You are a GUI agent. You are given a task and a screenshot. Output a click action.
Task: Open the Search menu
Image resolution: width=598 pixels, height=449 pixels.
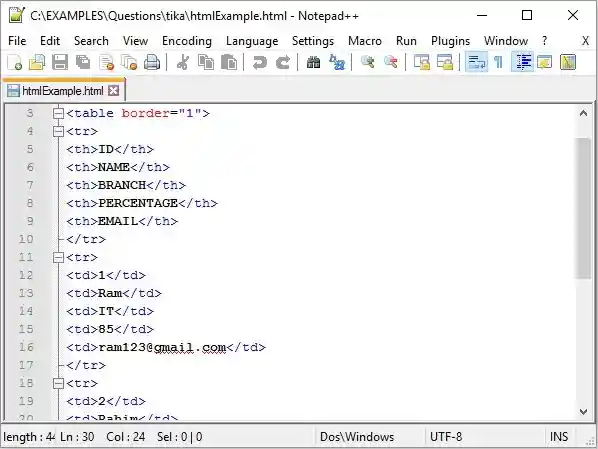[91, 41]
